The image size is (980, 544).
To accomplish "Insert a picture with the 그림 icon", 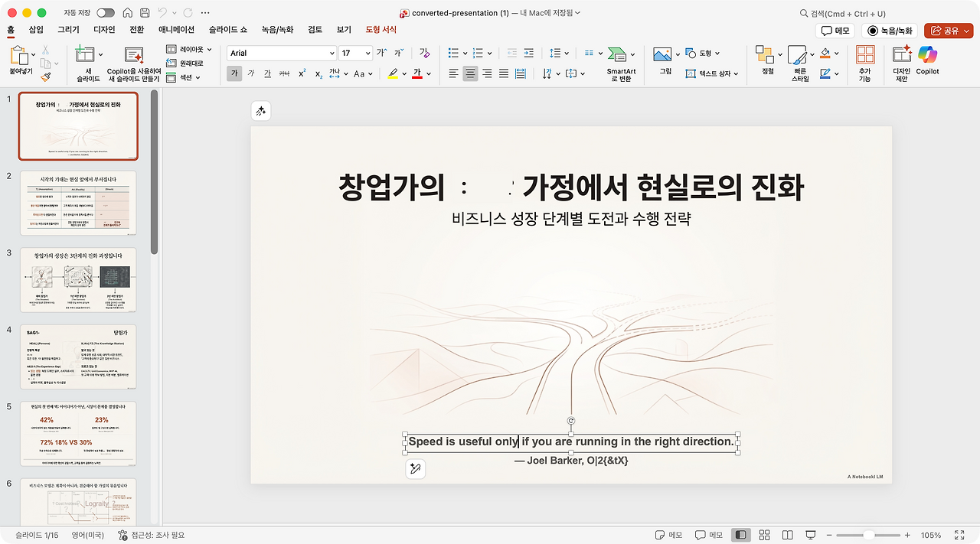I will pyautogui.click(x=665, y=60).
